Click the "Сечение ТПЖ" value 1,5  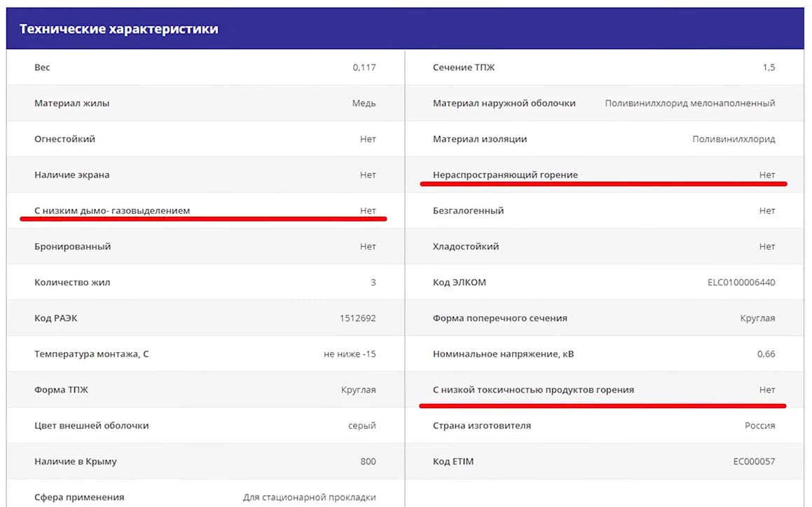[769, 67]
